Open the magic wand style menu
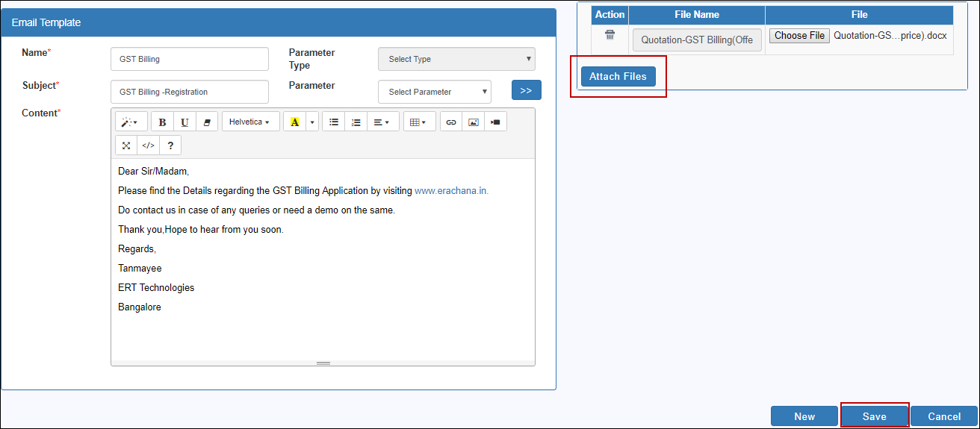The width and height of the screenshot is (980, 429). coord(131,122)
